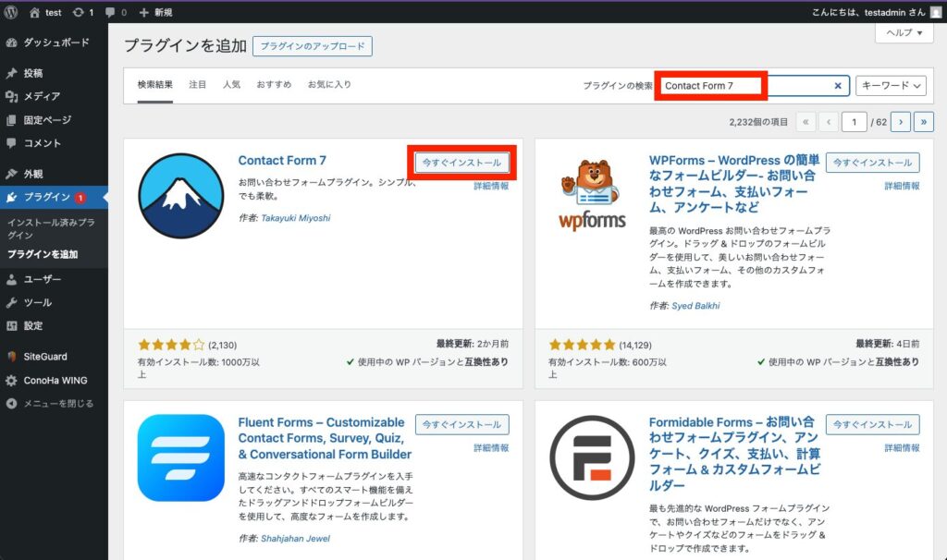The image size is (947, 560).
Task: Click the Contact Form 7 mountain logo
Action: click(x=181, y=196)
